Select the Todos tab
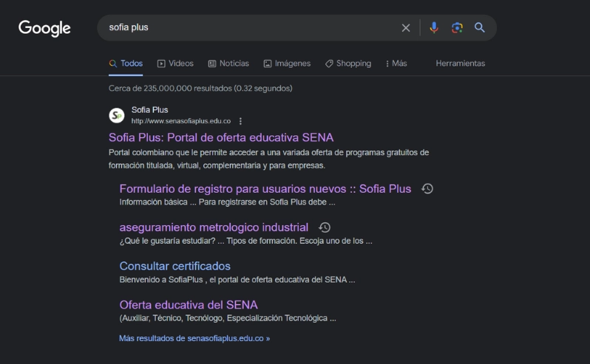 point(126,63)
